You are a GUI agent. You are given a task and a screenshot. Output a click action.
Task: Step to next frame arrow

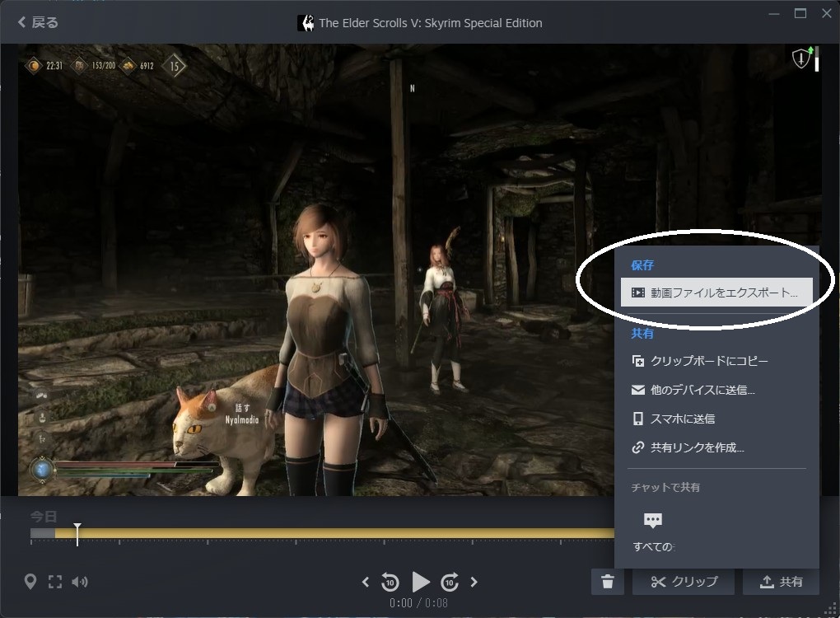click(x=474, y=582)
